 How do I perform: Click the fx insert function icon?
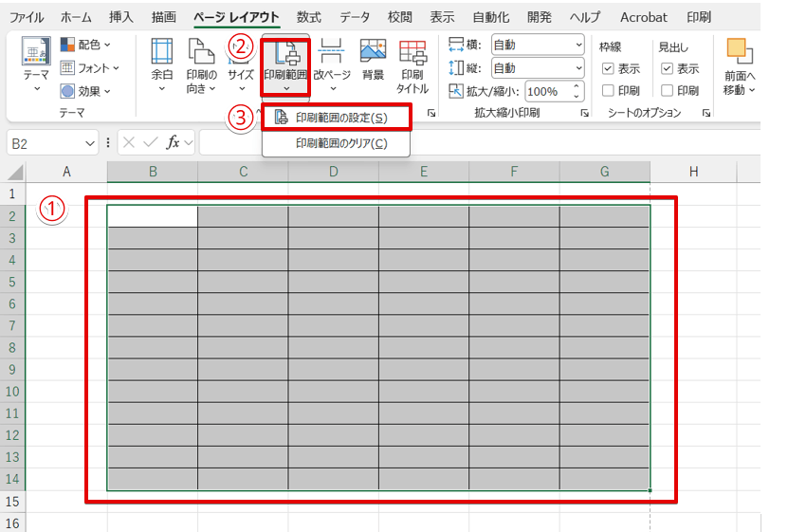point(173,142)
